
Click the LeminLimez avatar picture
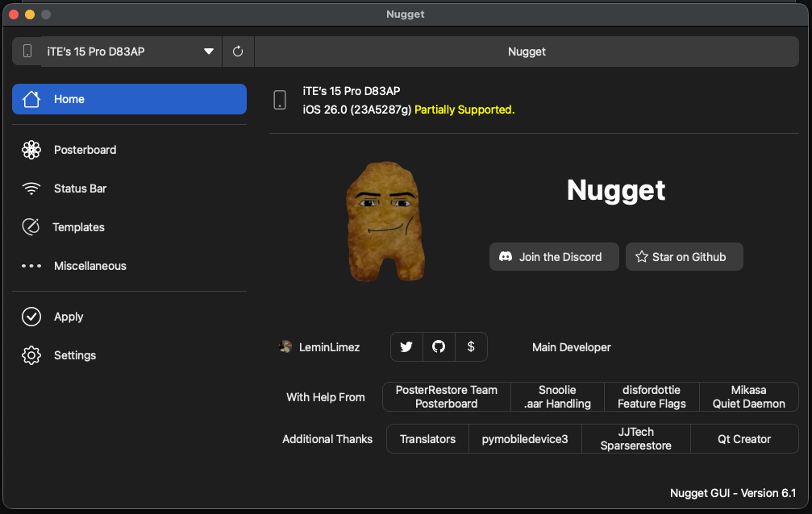click(x=285, y=346)
